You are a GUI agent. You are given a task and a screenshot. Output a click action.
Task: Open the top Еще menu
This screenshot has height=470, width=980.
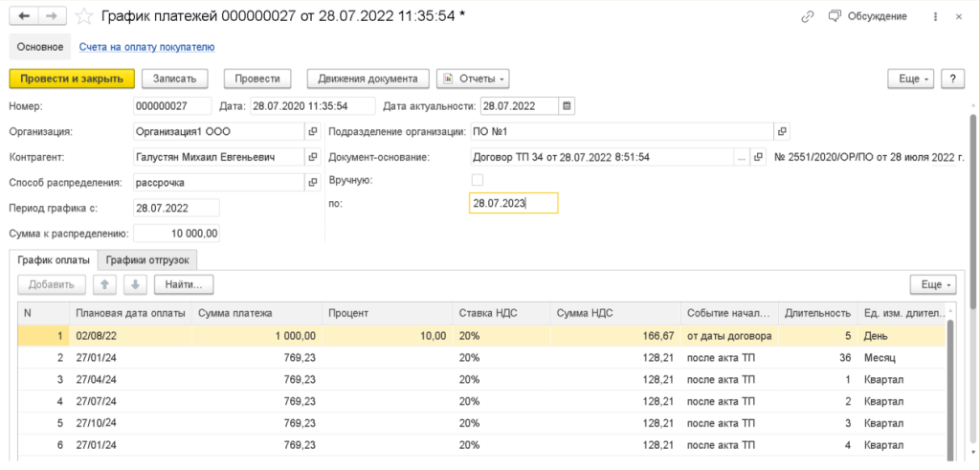click(910, 78)
